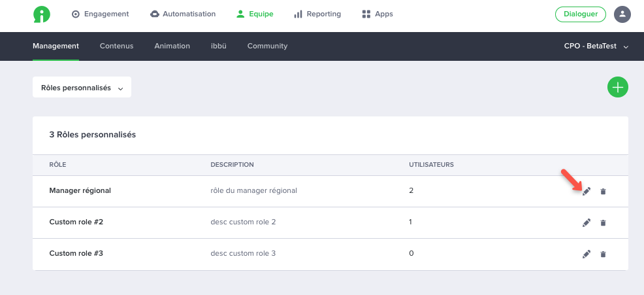Viewport: 644px width, 295px height.
Task: Delete the Manager régional role
Action: click(x=603, y=191)
